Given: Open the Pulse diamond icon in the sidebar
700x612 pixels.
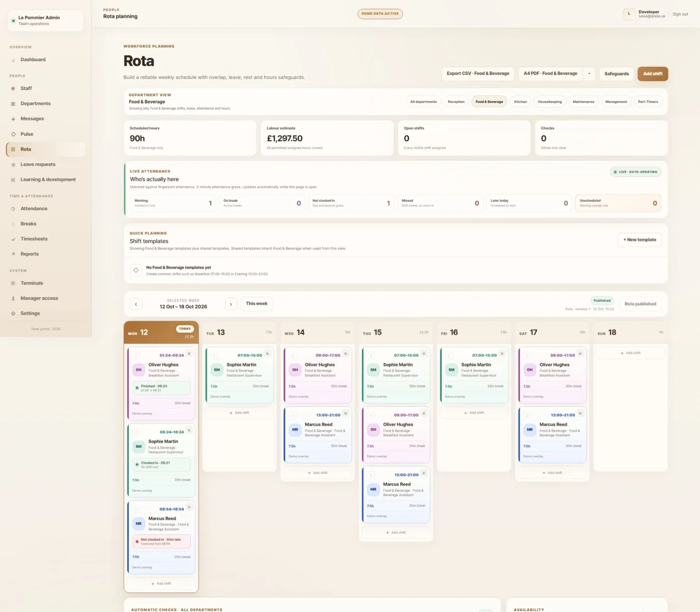Looking at the screenshot, I should (x=13, y=134).
